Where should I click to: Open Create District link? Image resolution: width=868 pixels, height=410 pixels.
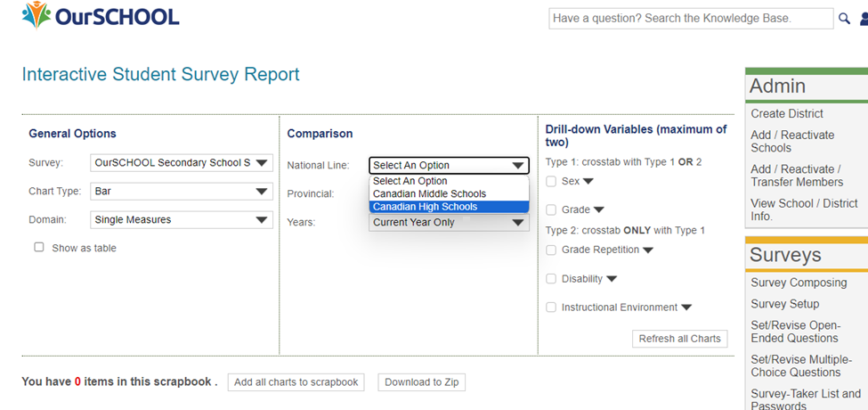tap(787, 113)
